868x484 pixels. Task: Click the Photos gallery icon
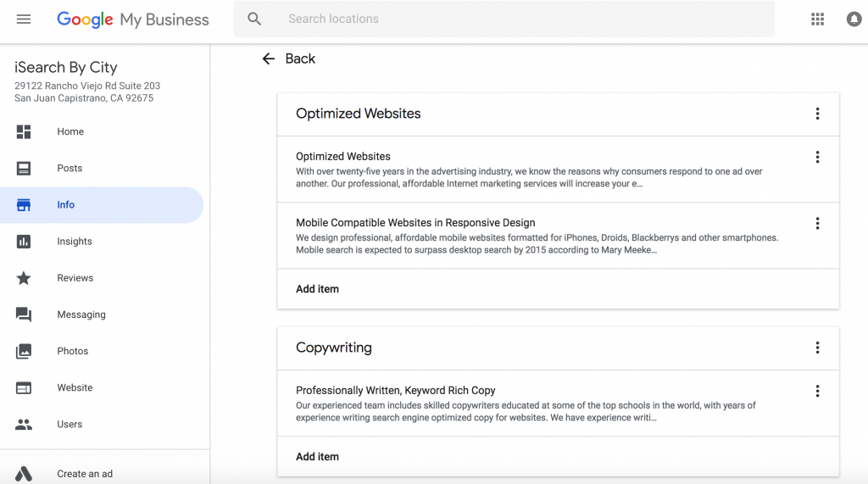tap(23, 351)
